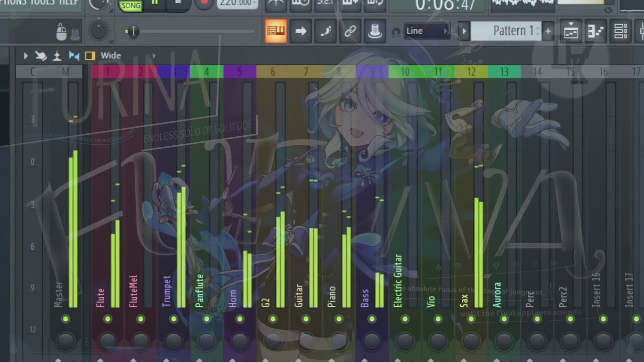Click the headphones snap icon before Line
The height and width of the screenshot is (362, 644).
pyautogui.click(x=396, y=32)
